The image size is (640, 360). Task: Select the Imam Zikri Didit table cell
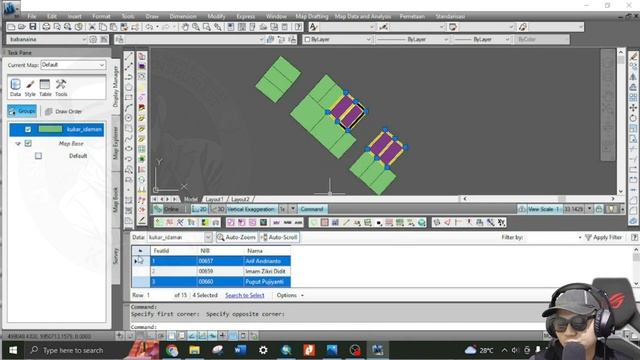pos(267,271)
